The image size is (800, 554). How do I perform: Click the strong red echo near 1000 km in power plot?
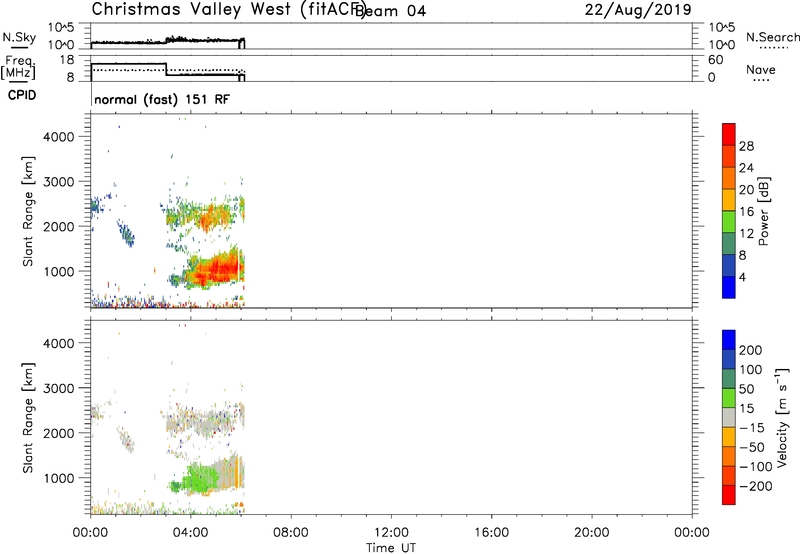(217, 269)
